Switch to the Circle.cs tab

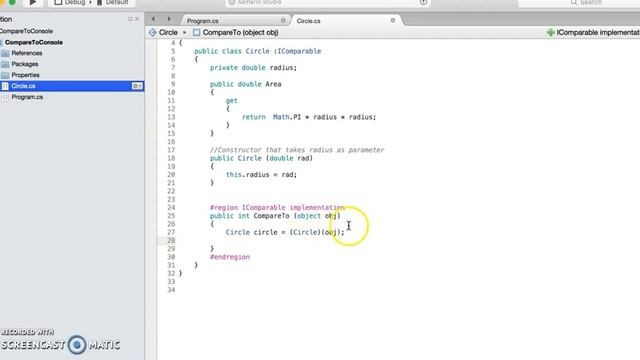309,21
